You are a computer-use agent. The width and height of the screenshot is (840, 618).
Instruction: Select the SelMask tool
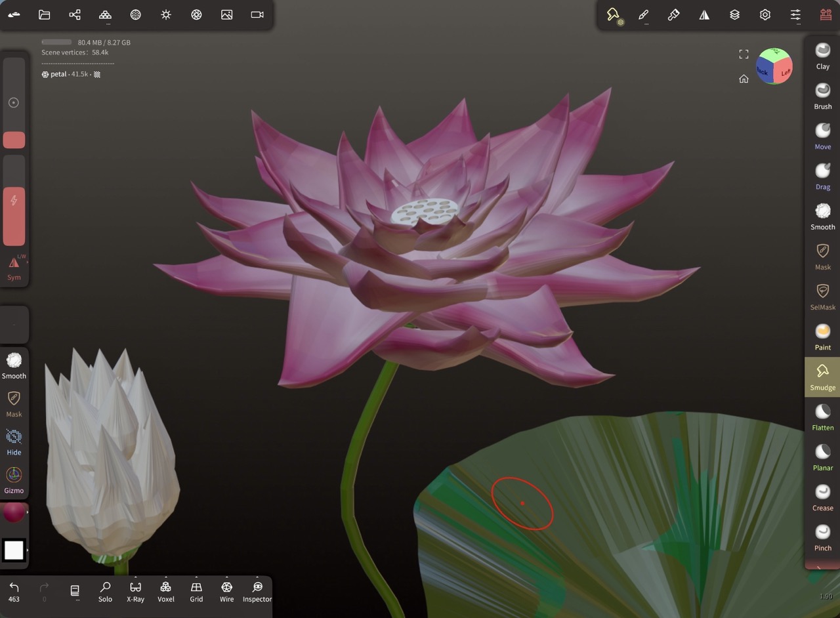(x=823, y=297)
